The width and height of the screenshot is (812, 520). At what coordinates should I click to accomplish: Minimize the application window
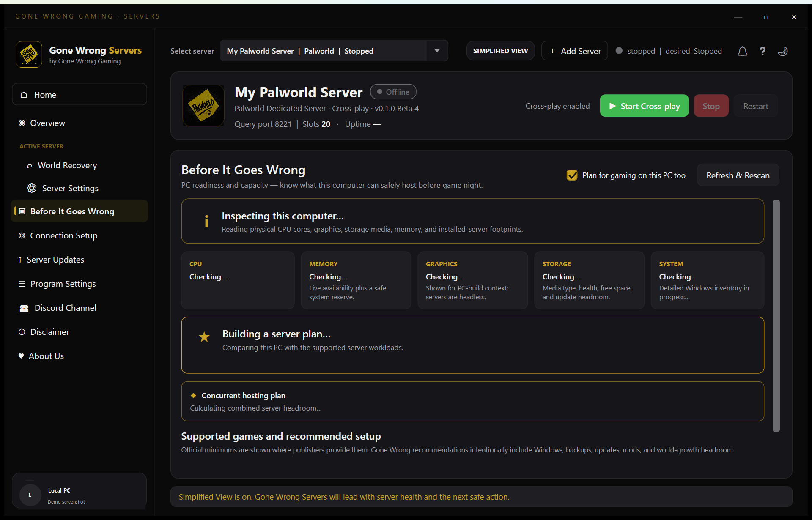738,17
